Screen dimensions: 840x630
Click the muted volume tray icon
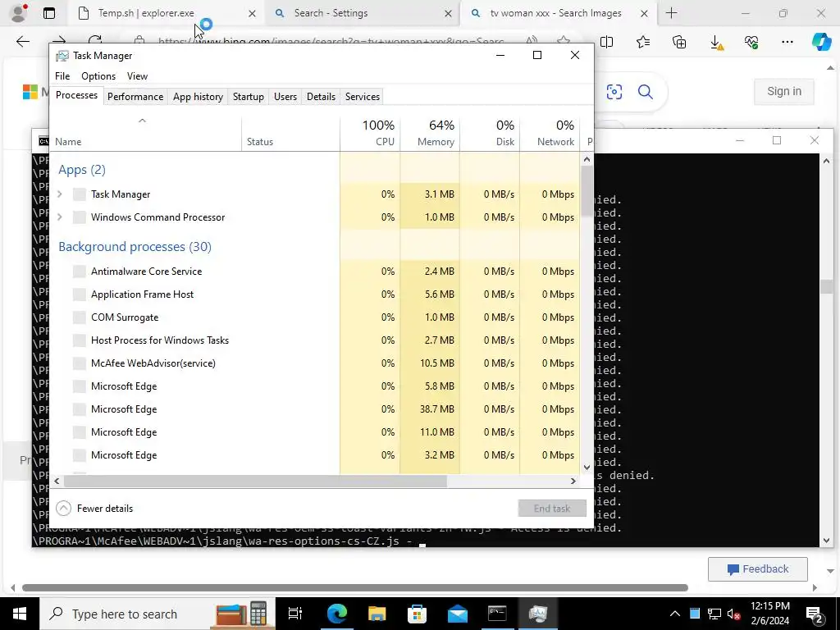[734, 614]
